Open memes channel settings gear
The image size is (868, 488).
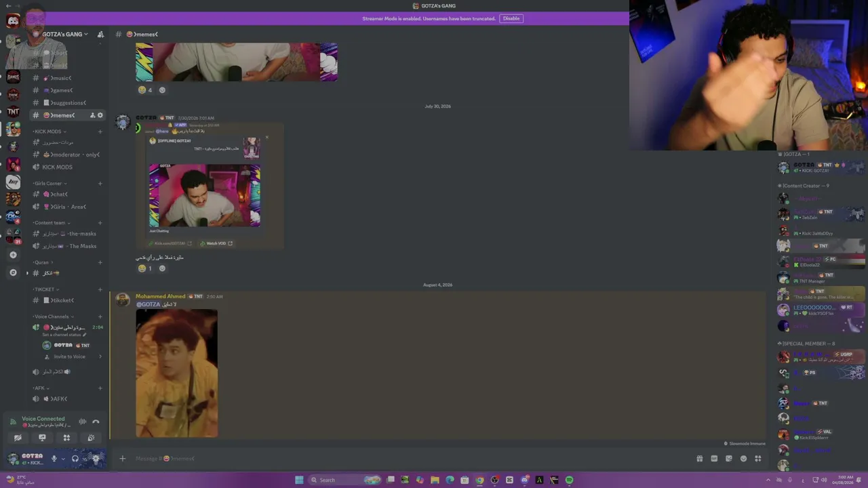[x=100, y=115]
